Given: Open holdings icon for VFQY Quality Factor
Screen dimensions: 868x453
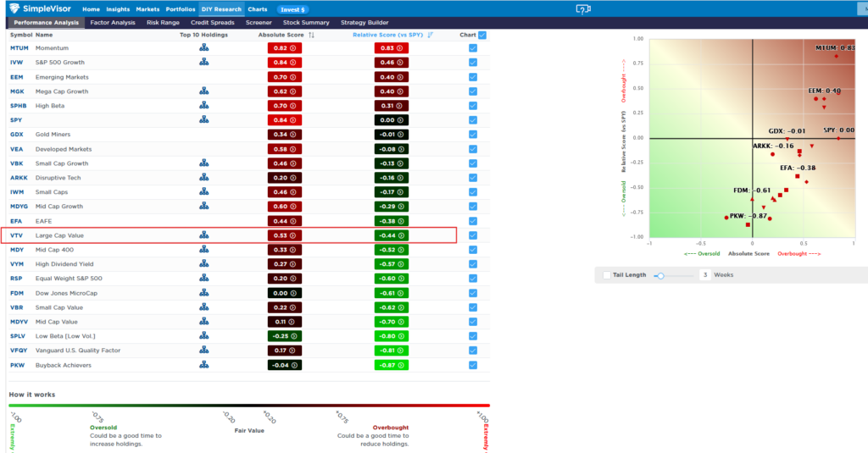Looking at the screenshot, I should pyautogui.click(x=203, y=350).
